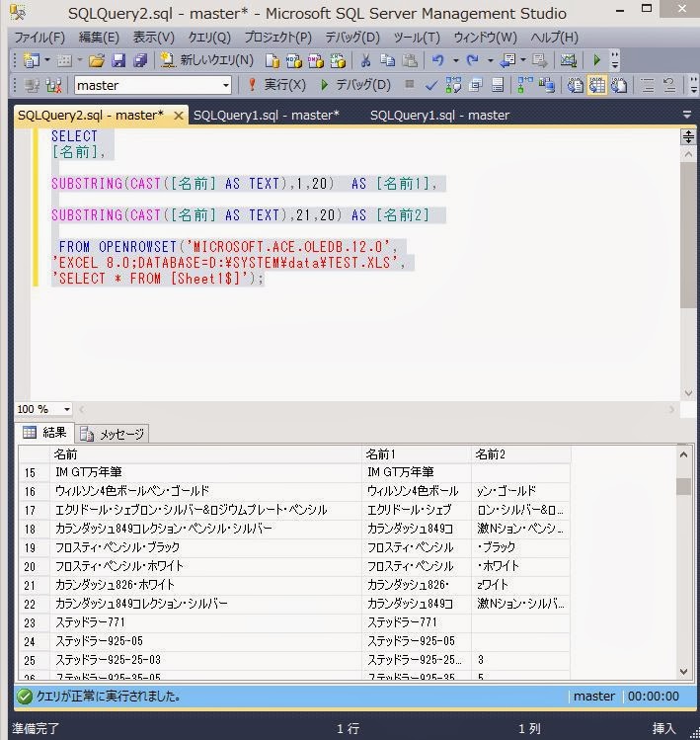700x740 pixels.
Task: Click the MDX query icon
Action: (x=294, y=60)
